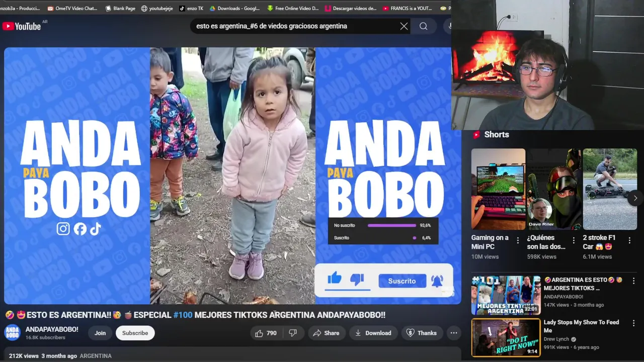The width and height of the screenshot is (644, 362).
Task: Open the Drew Lynch channel name
Action: pos(556,339)
